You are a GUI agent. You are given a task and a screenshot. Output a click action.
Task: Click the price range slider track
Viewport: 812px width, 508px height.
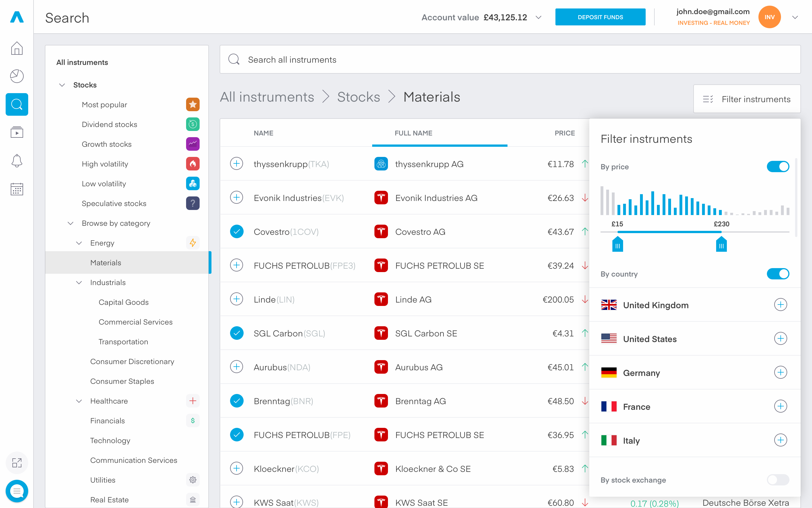click(x=695, y=232)
